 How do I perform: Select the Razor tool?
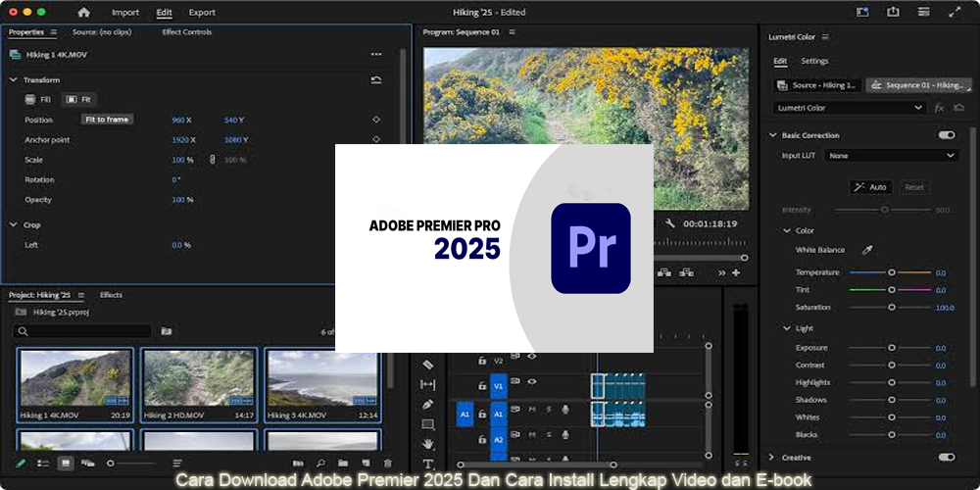(x=428, y=365)
